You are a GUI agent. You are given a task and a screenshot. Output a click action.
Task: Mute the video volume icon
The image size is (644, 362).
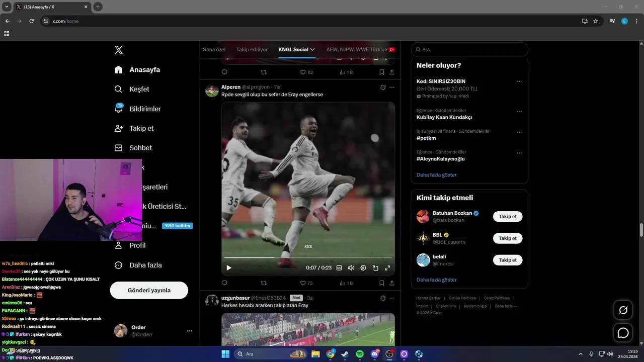coord(351,268)
